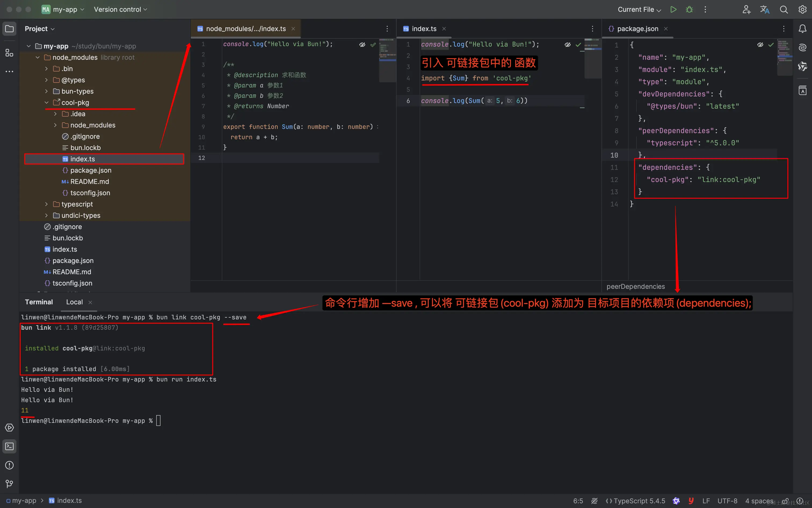Click the translation icon in title bar
Image resolution: width=812 pixels, height=508 pixels.
point(765,9)
